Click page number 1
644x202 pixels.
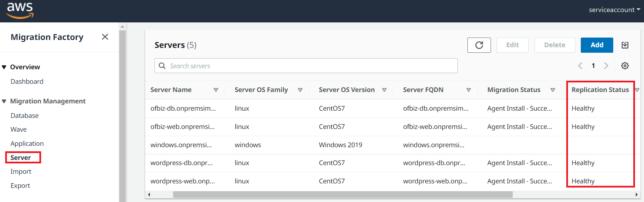pos(593,66)
